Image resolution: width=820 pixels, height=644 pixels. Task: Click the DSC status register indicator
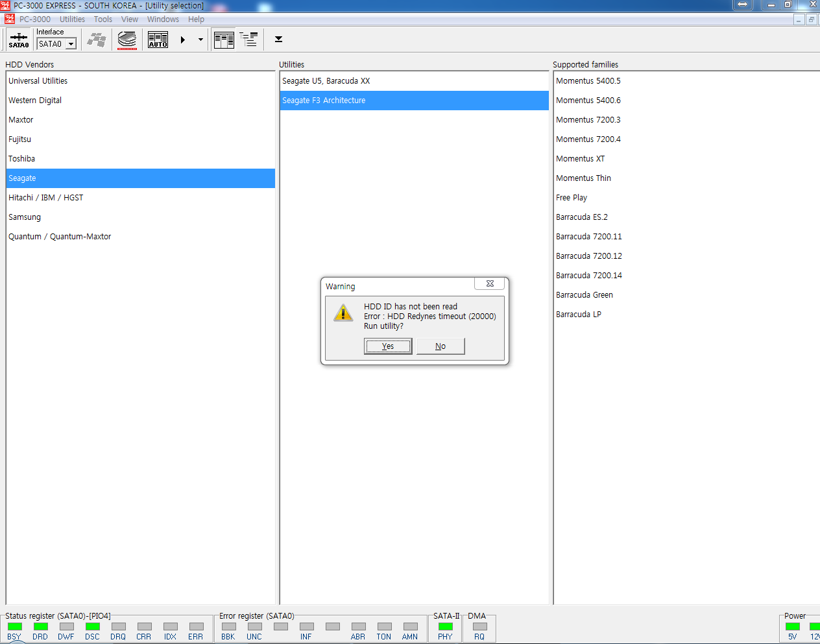click(x=93, y=626)
